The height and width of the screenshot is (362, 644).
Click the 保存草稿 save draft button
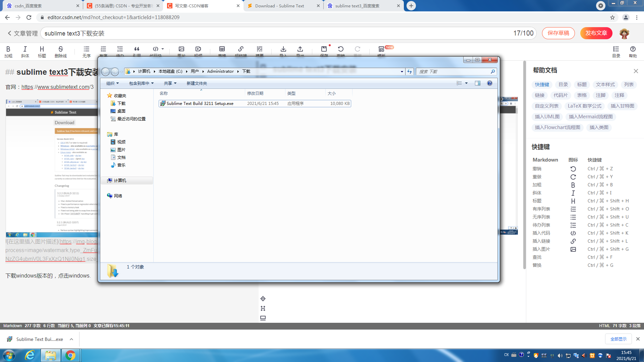point(558,33)
